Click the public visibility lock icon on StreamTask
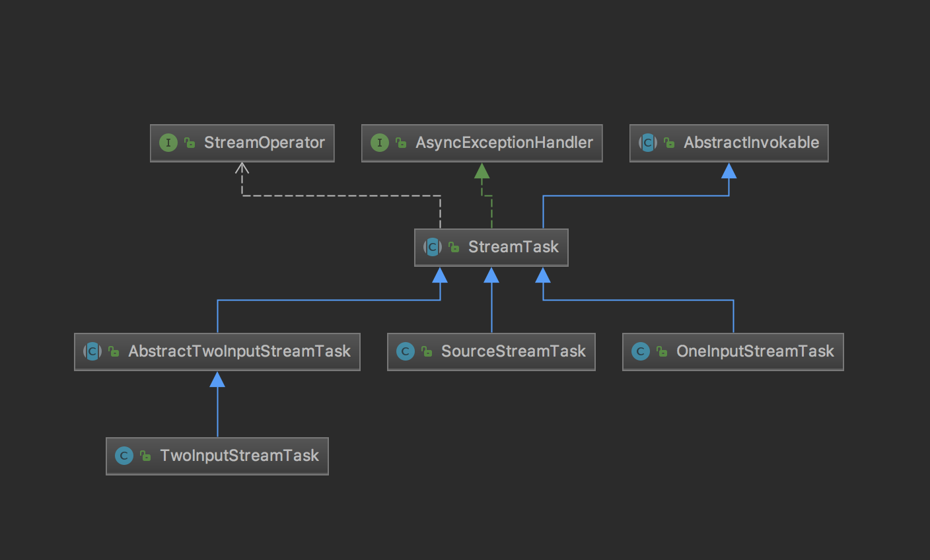Image resolution: width=930 pixels, height=560 pixels. 454,247
